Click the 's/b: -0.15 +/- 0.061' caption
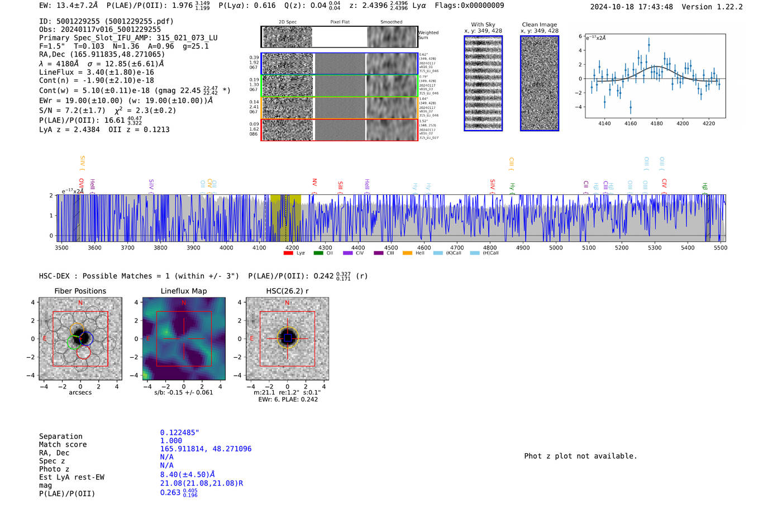Image resolution: width=782 pixels, height=532 pixels. [184, 392]
